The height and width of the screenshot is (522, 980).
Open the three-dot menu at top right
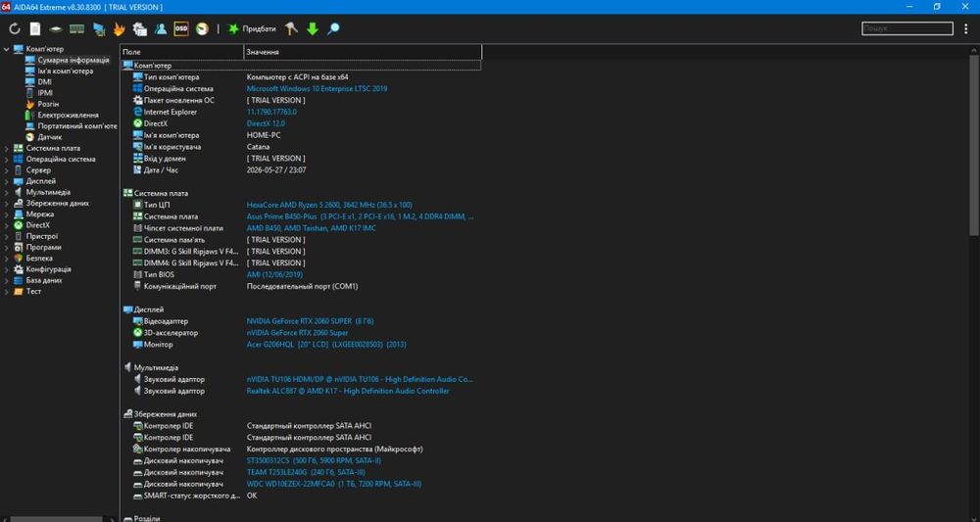coord(966,28)
